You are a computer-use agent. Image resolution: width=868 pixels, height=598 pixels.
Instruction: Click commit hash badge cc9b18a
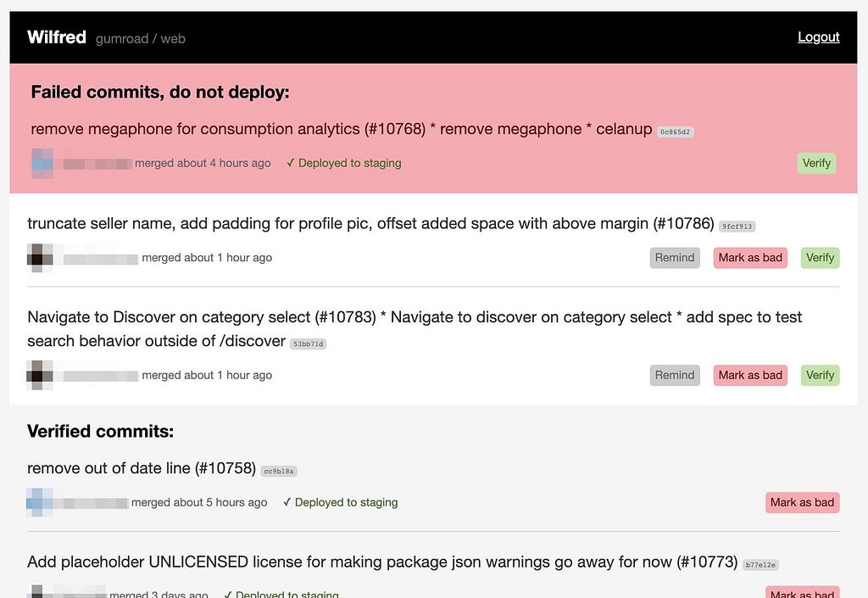pos(279,472)
